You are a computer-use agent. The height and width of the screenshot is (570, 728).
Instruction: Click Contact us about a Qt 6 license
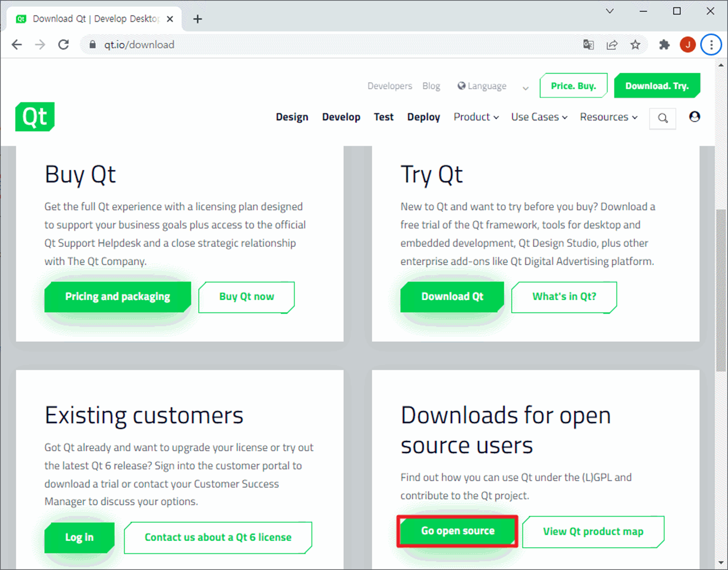(218, 538)
